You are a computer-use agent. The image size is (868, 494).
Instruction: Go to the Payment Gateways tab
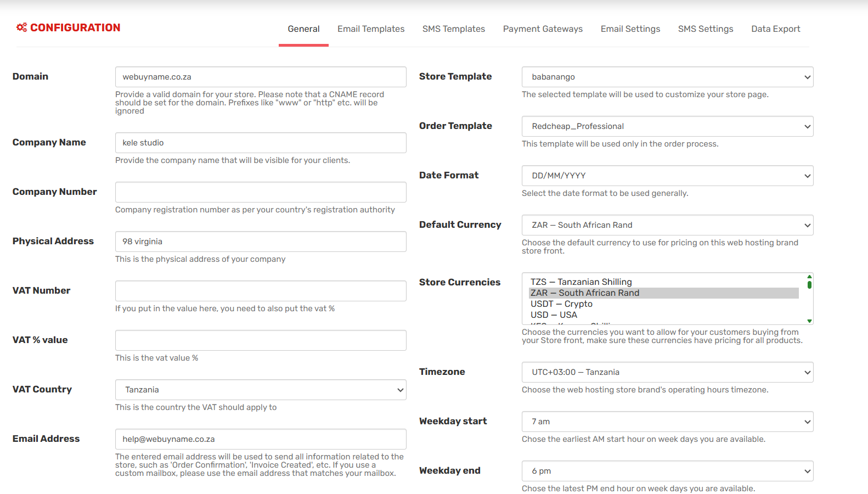(x=543, y=29)
